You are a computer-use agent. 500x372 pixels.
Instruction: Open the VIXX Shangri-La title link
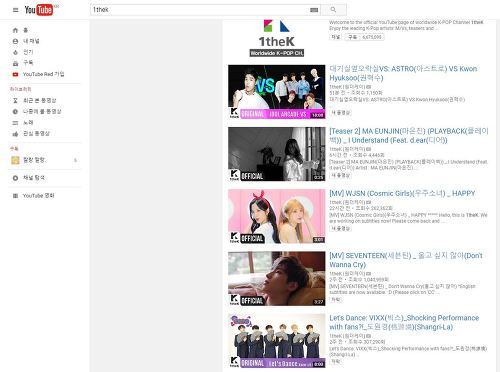pos(404,322)
